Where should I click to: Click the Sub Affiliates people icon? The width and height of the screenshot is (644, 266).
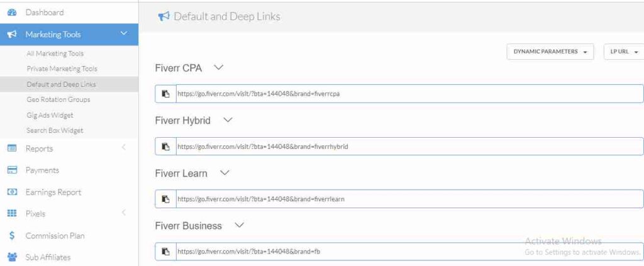click(12, 257)
